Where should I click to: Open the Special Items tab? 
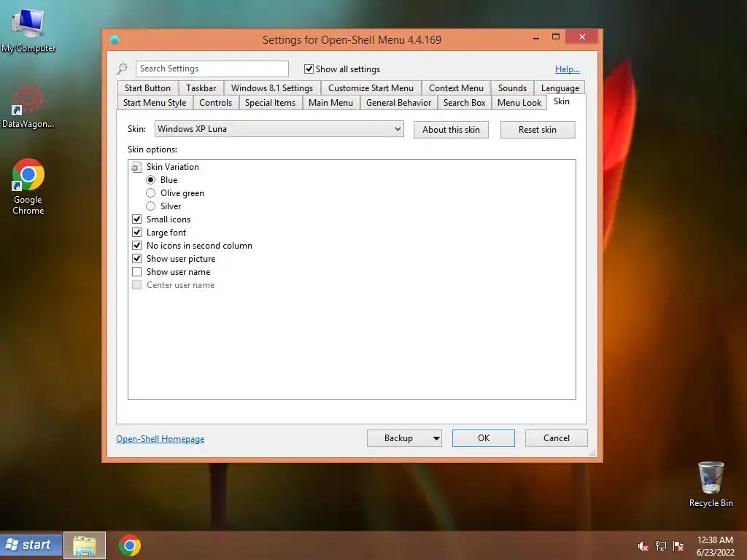(x=270, y=103)
